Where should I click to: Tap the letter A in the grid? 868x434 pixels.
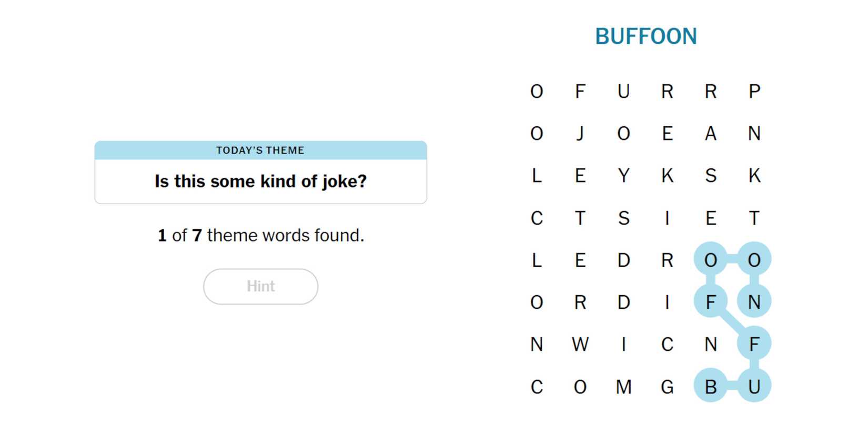pyautogui.click(x=710, y=134)
